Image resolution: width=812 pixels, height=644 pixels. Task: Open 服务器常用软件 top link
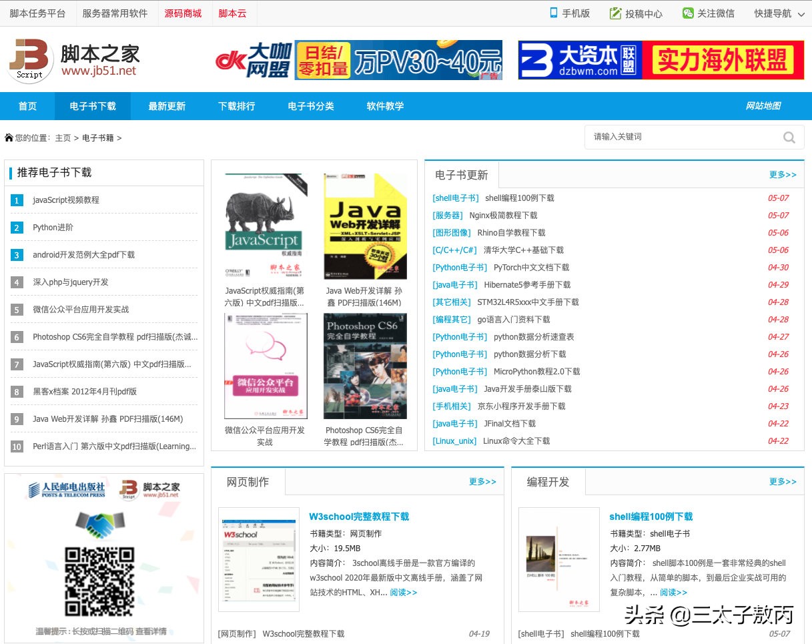pos(115,13)
